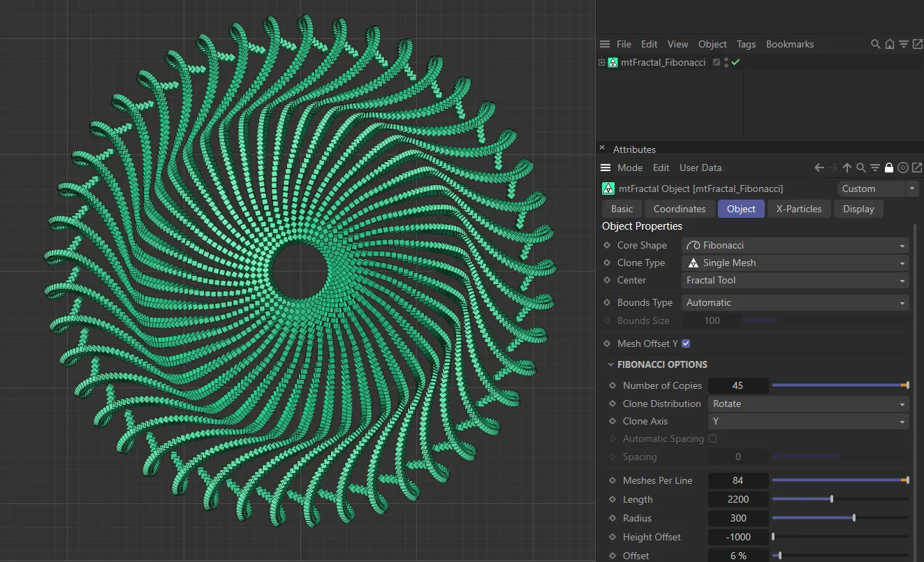Collapse the FIBONACCI OPTIONS section
Screen dimensions: 924x562
pos(610,364)
